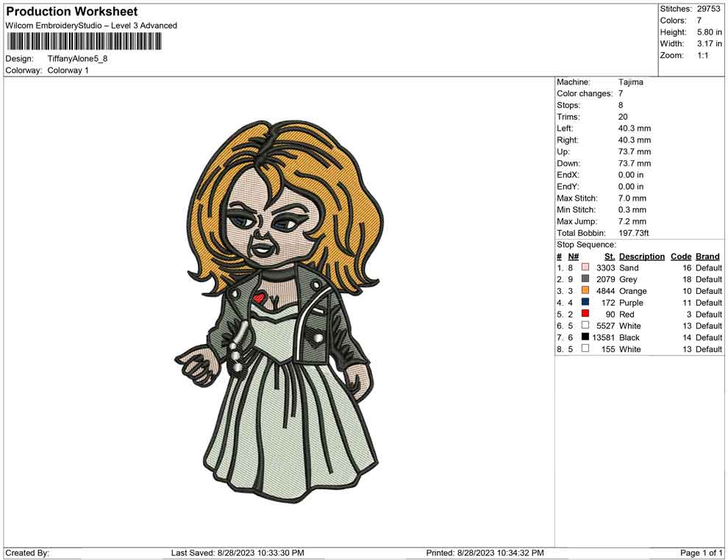Click the 'EndX:' value '0.00 in'
Screen dimensions: 728x560
point(631,175)
